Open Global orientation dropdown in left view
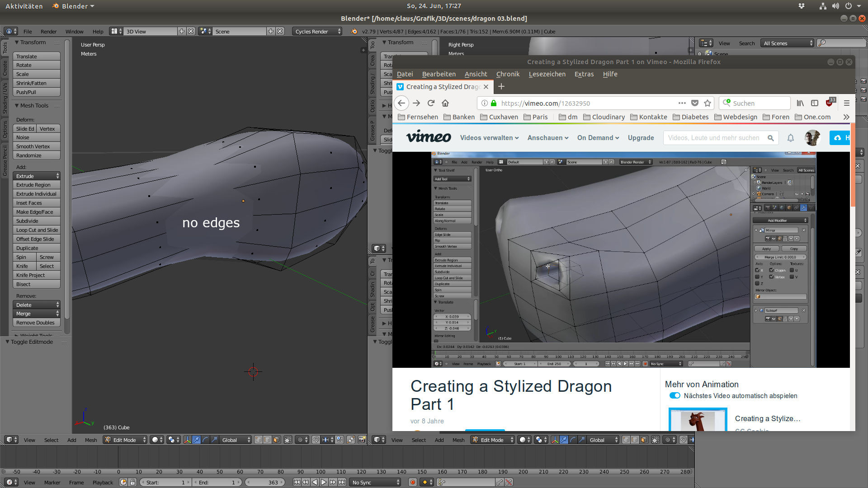The image size is (868, 488). 236,440
